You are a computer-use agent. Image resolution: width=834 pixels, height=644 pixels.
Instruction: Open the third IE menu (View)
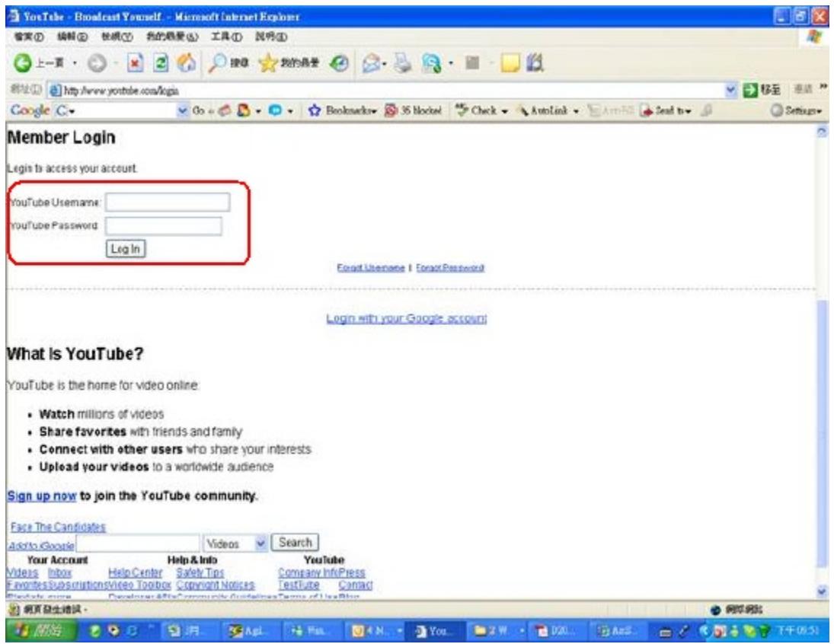click(117, 37)
